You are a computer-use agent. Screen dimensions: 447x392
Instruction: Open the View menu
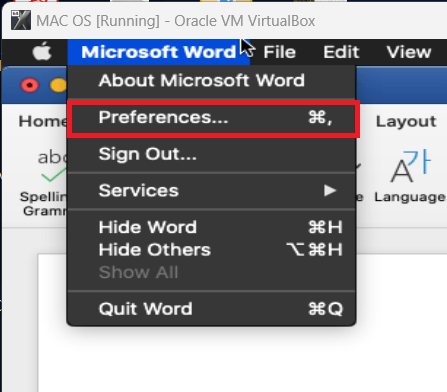click(409, 52)
